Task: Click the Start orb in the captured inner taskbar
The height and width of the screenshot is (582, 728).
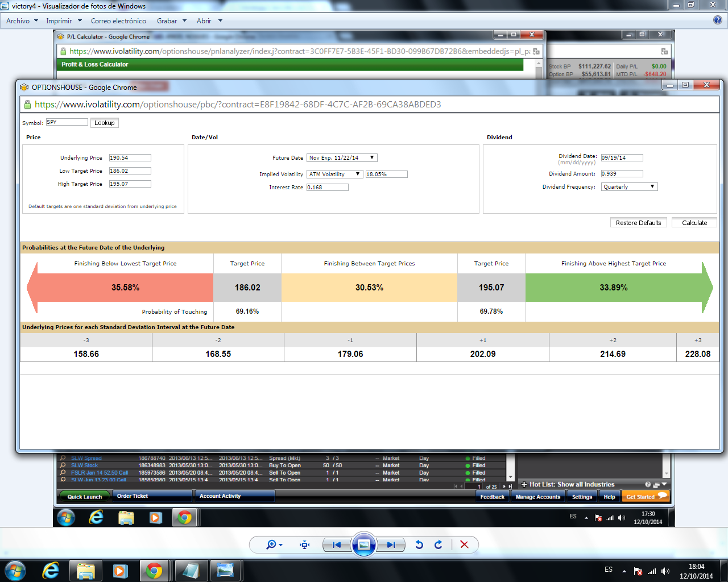Action: [x=66, y=517]
